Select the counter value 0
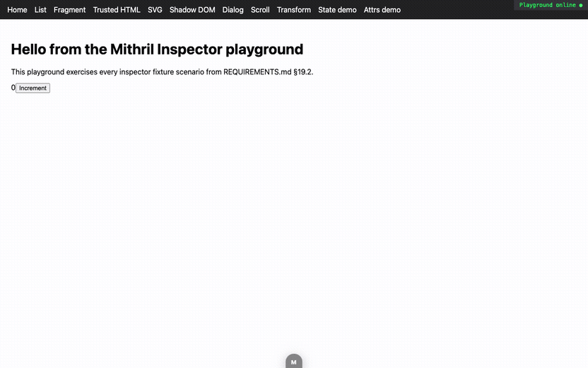Screen dimensions: 588x368 click(x=13, y=88)
